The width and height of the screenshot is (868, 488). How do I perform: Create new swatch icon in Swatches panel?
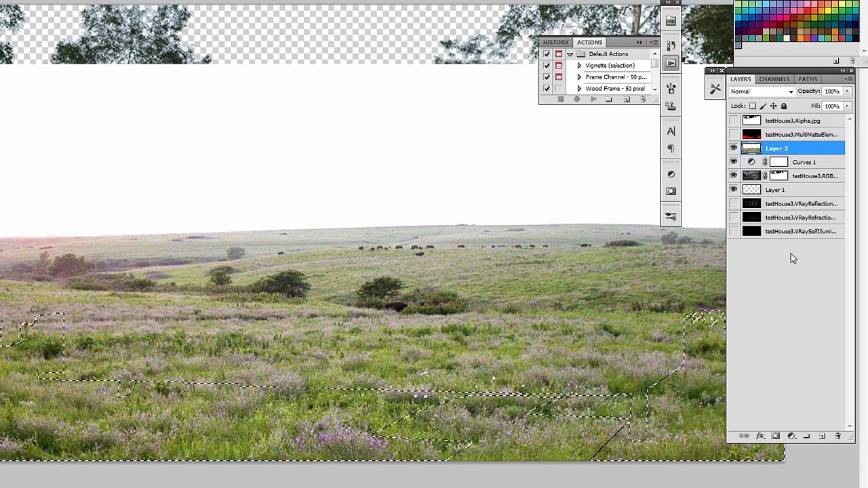coord(836,61)
